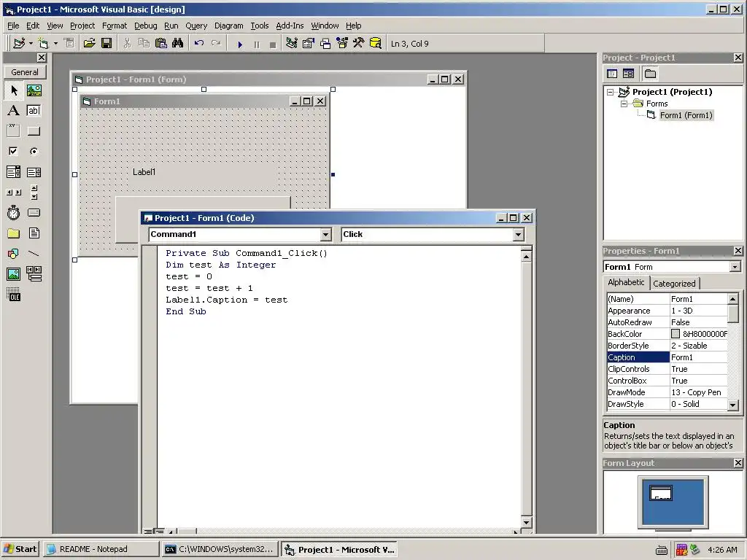Click View Code in the Project panel
This screenshot has height=560, width=747.
(612, 74)
